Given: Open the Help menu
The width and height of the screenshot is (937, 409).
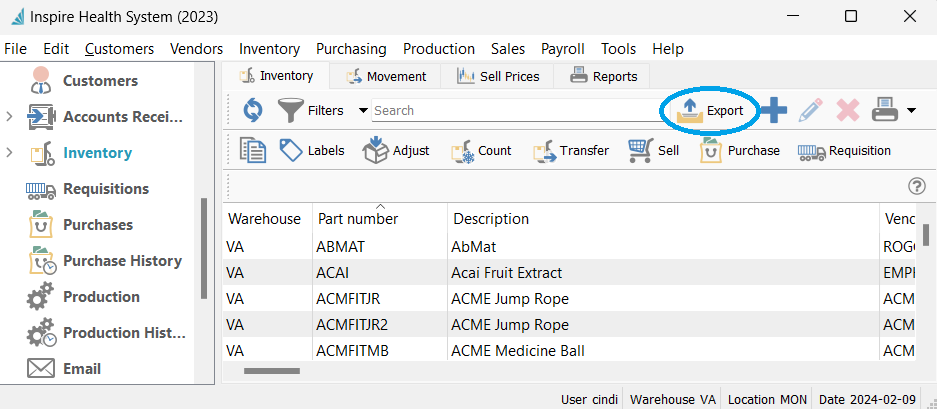Looking at the screenshot, I should point(668,49).
